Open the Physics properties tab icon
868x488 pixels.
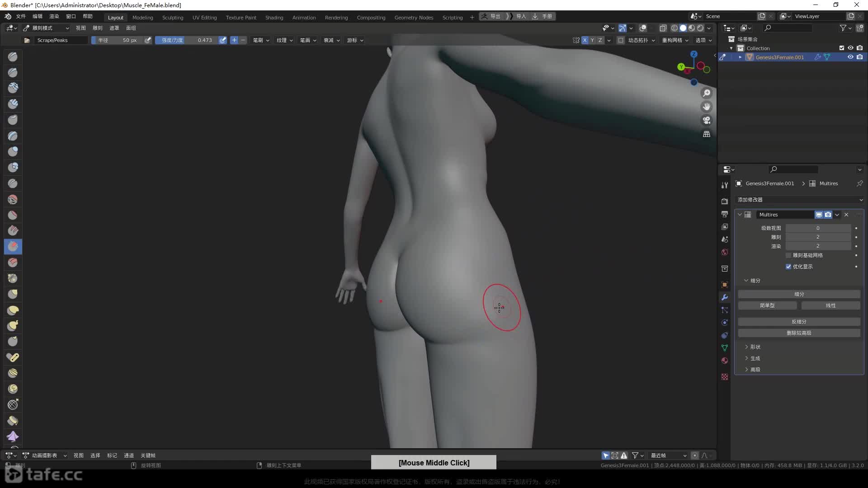pyautogui.click(x=725, y=323)
